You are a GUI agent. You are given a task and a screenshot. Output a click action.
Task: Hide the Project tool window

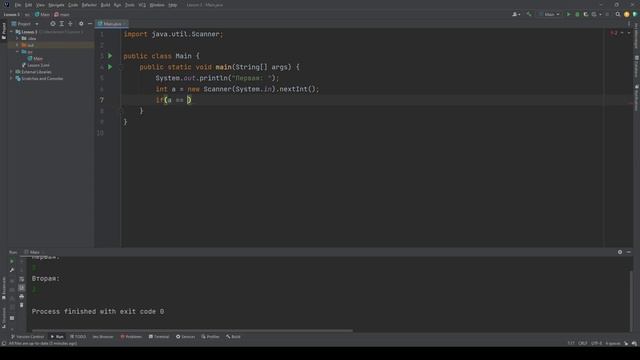tap(90, 24)
